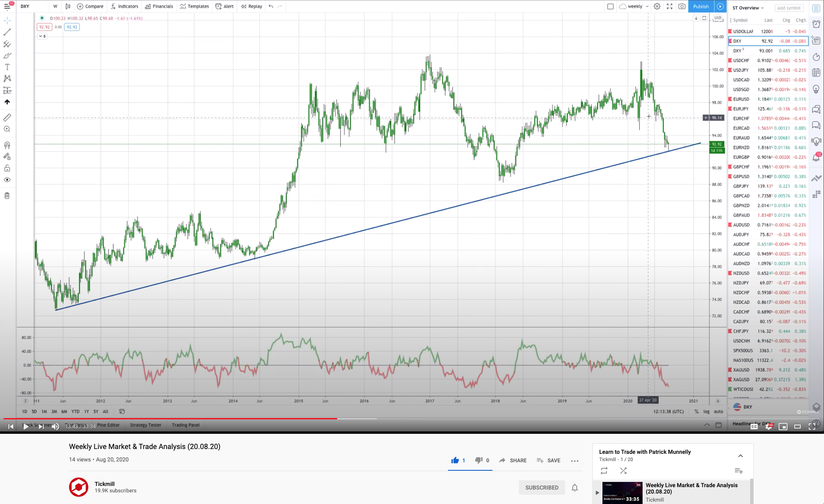
Task: Select the USDJPY watchlist row
Action: (768, 70)
